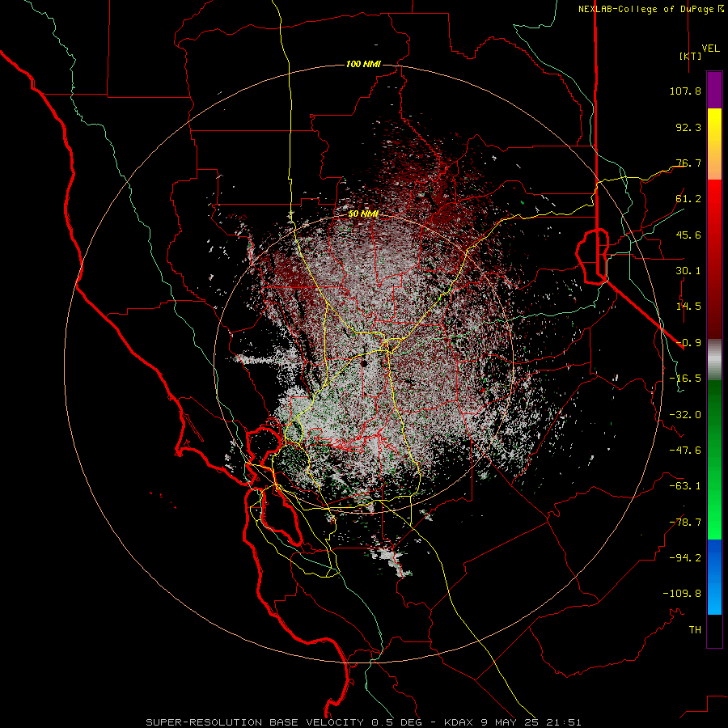The height and width of the screenshot is (728, 728).
Task: Click the -16.5 velocity scale value
Action: 685,379
